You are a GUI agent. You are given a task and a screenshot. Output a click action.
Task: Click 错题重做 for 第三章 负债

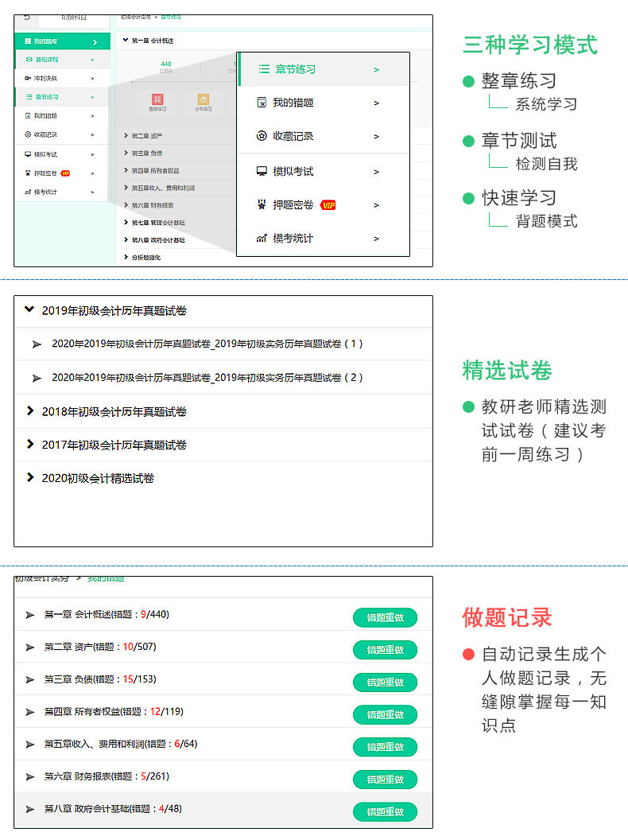click(x=385, y=682)
